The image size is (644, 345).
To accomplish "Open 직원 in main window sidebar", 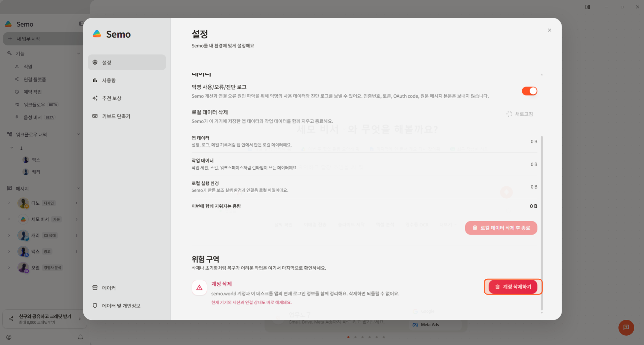I will pyautogui.click(x=28, y=67).
